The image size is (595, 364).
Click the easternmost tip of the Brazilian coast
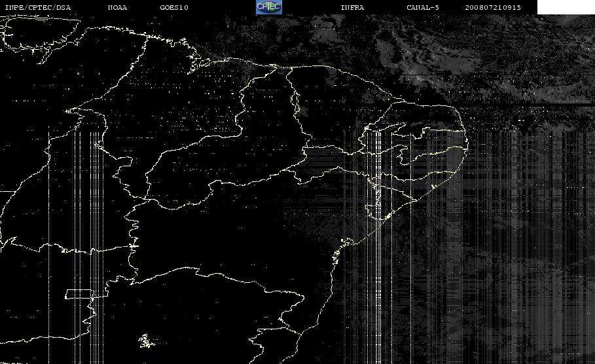pos(466,145)
